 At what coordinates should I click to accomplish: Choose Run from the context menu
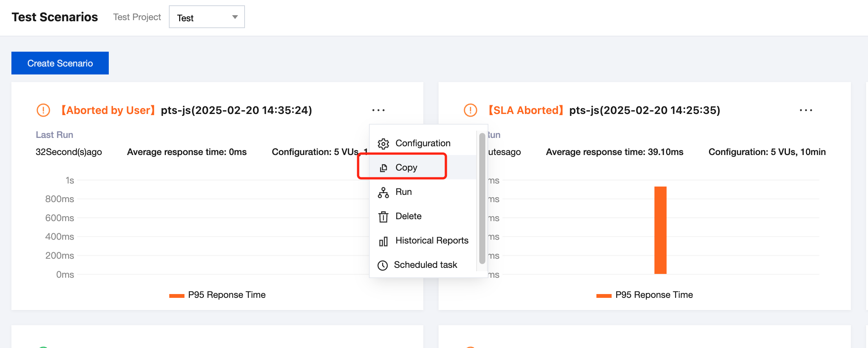click(x=423, y=192)
